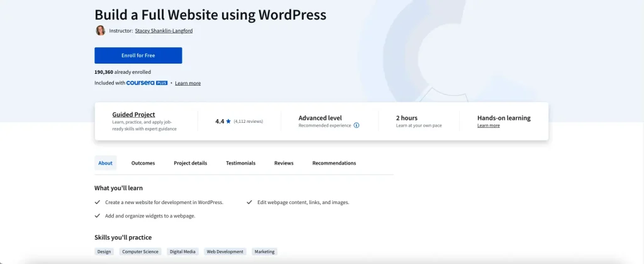644x264 pixels.
Task: Click checkmark beside 'Edit webpage content'
Action: coord(249,202)
